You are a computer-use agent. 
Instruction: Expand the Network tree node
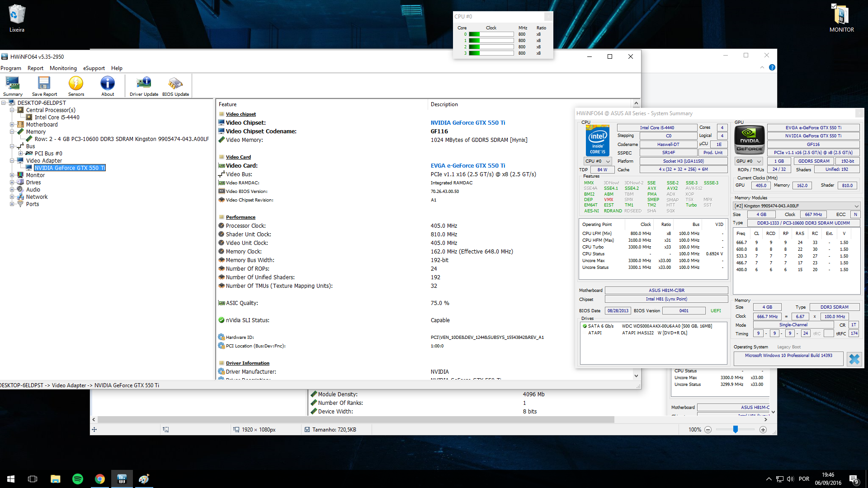click(12, 197)
